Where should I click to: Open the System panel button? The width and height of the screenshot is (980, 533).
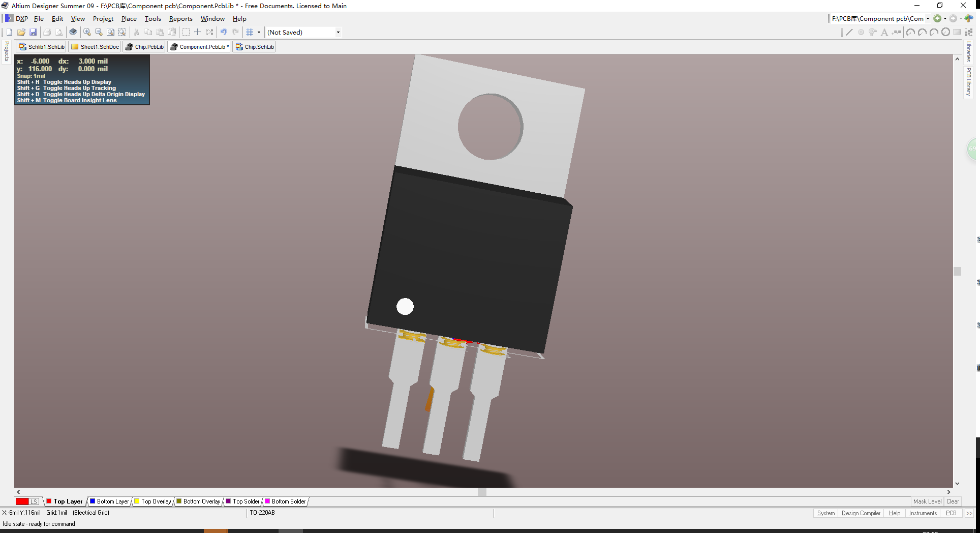pyautogui.click(x=826, y=513)
